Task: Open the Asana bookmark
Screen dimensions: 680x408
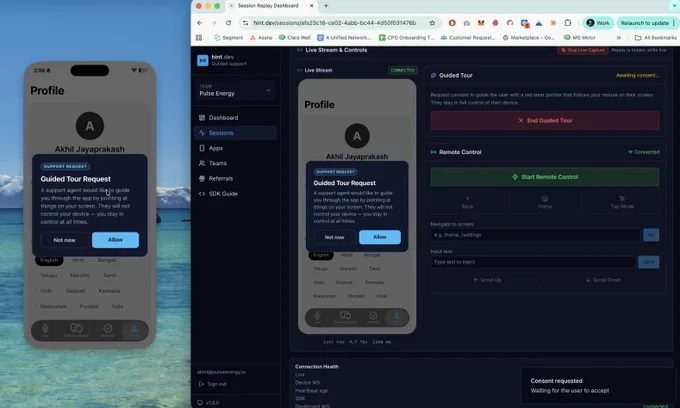Action: pos(261,38)
